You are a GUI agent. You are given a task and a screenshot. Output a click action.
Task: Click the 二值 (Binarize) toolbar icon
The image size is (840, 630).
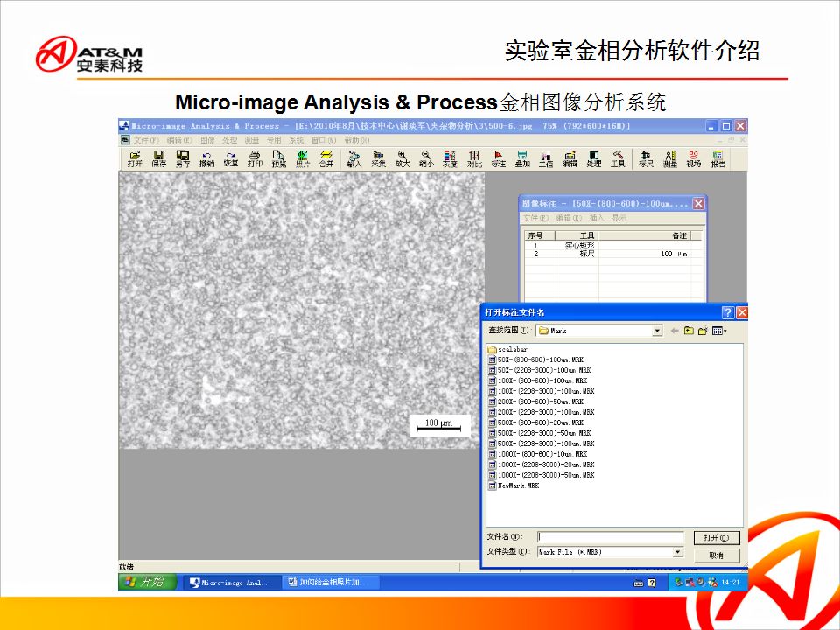(x=545, y=158)
